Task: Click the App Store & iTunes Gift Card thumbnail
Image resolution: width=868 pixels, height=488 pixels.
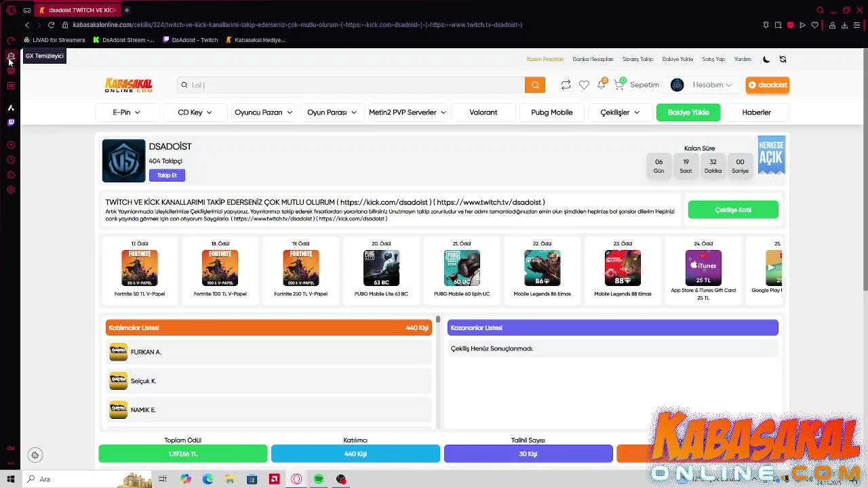Action: [x=703, y=268]
